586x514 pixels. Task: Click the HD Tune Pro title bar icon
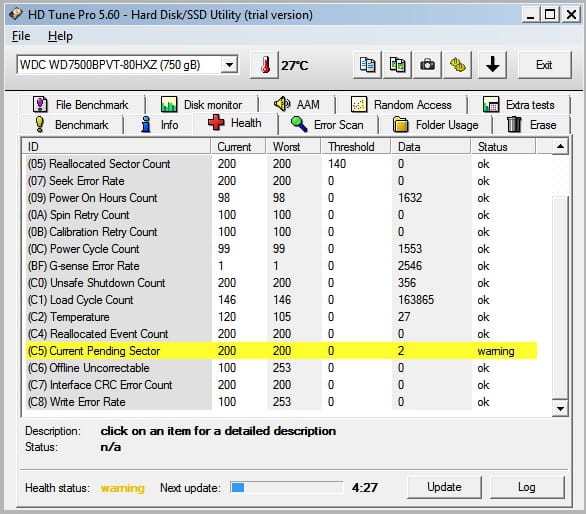16,14
